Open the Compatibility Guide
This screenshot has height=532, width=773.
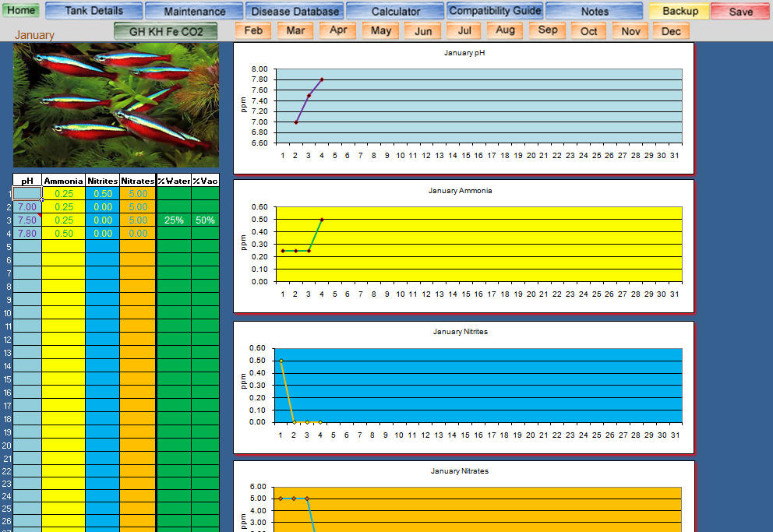coord(495,10)
